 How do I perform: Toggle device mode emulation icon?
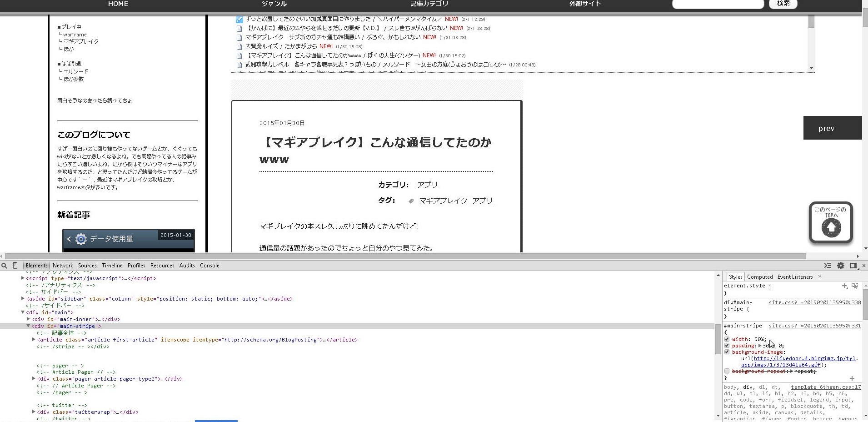pyautogui.click(x=15, y=266)
